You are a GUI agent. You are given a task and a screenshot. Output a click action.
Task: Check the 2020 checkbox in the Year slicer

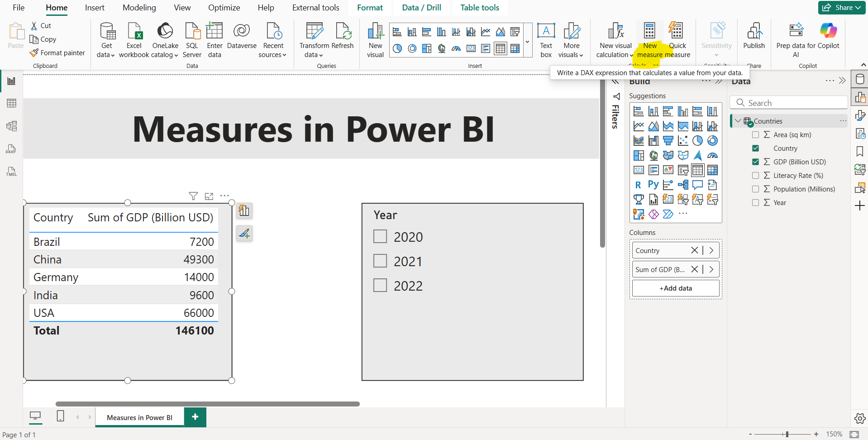click(380, 236)
